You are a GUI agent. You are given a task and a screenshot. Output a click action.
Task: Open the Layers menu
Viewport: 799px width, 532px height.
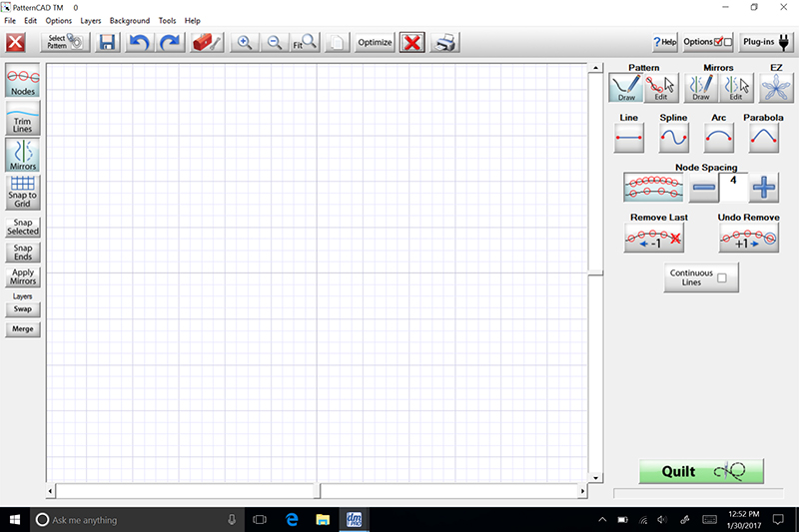tap(91, 21)
